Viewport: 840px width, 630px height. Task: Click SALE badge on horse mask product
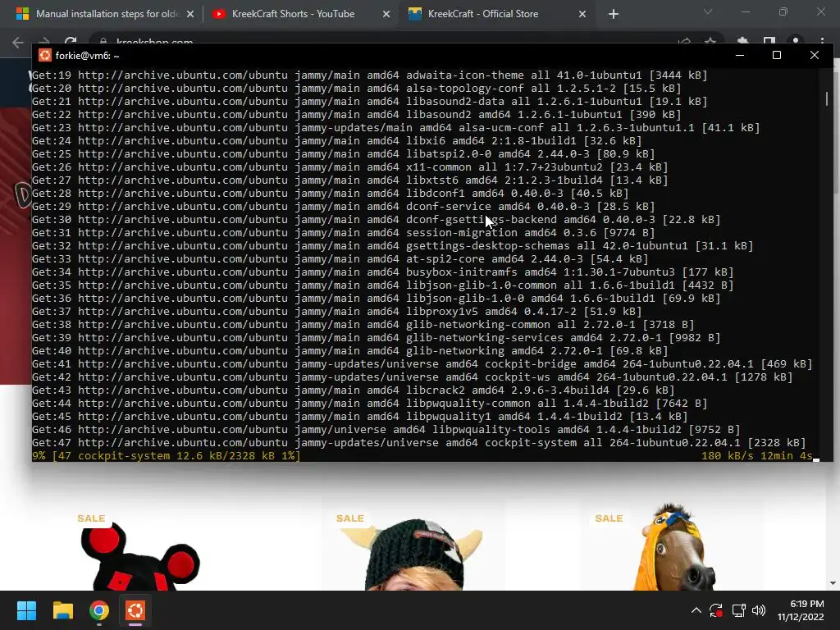coord(609,518)
